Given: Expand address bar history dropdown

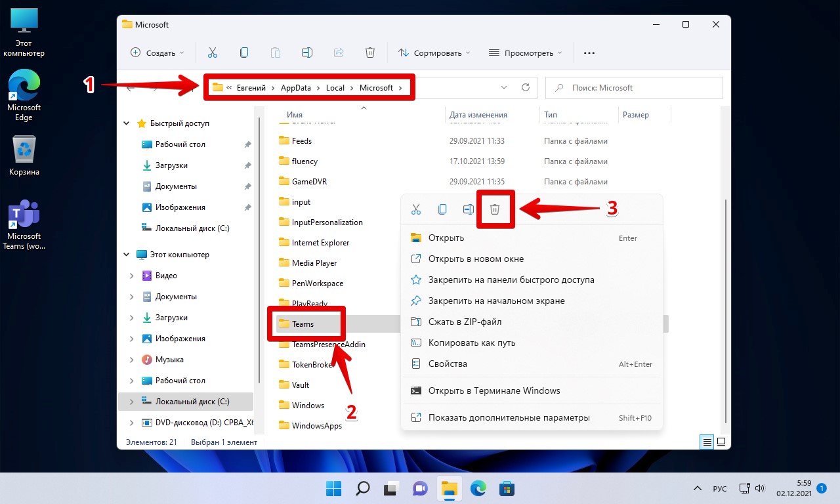Looking at the screenshot, I should tap(504, 87).
